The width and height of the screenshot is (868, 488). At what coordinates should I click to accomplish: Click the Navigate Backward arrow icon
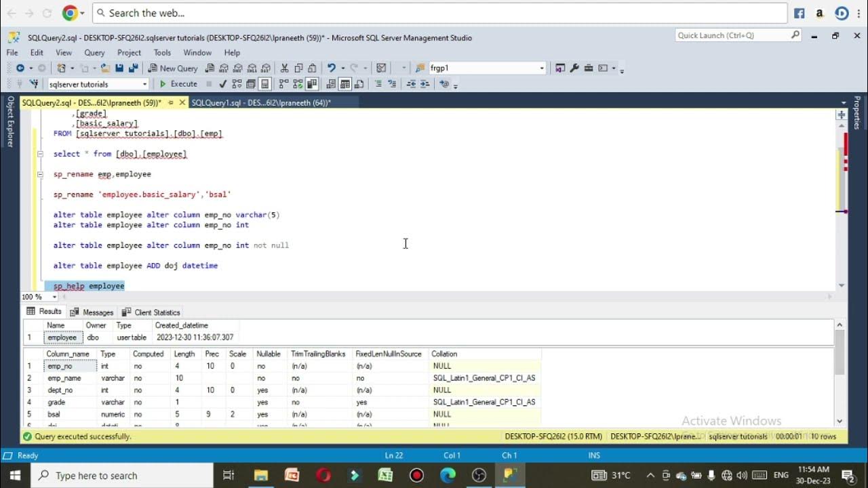coord(20,68)
